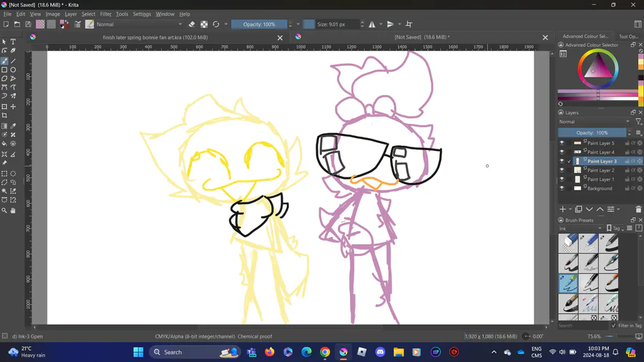Select the Rectangle shape tool
Screen dimensions: 644x362
(x=4, y=70)
